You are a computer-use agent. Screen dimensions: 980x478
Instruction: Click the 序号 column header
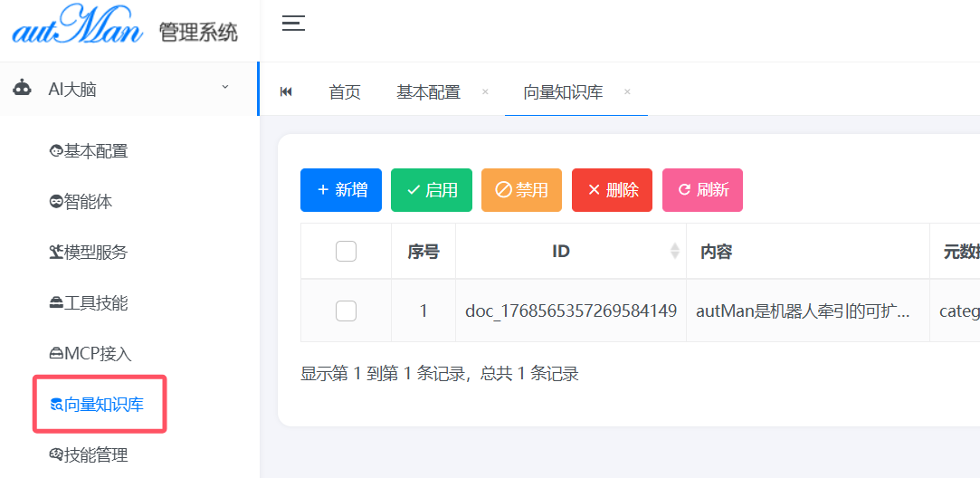tap(423, 252)
